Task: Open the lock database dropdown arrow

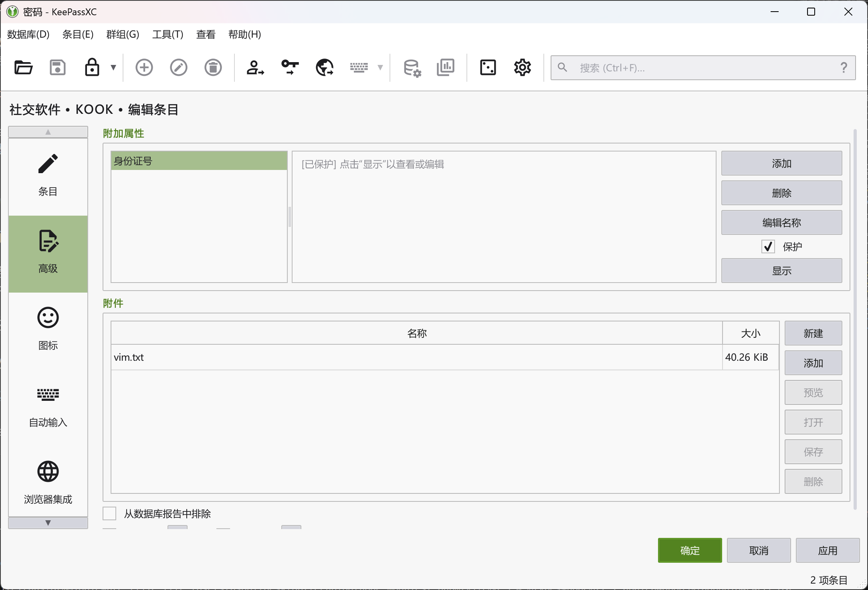Action: [113, 67]
